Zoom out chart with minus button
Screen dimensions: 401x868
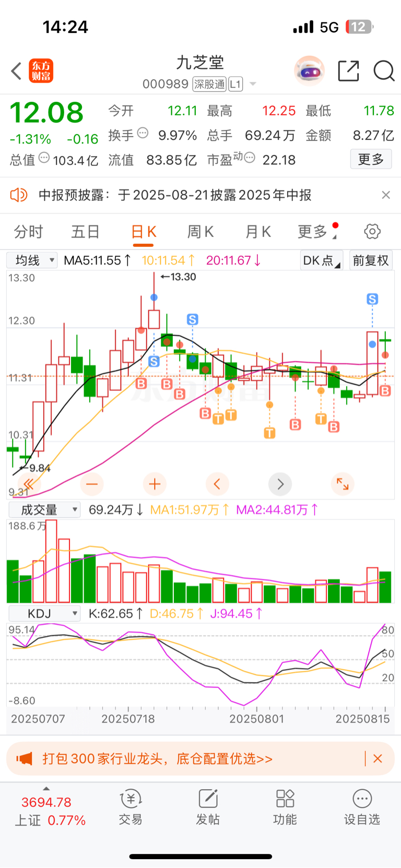click(x=92, y=484)
